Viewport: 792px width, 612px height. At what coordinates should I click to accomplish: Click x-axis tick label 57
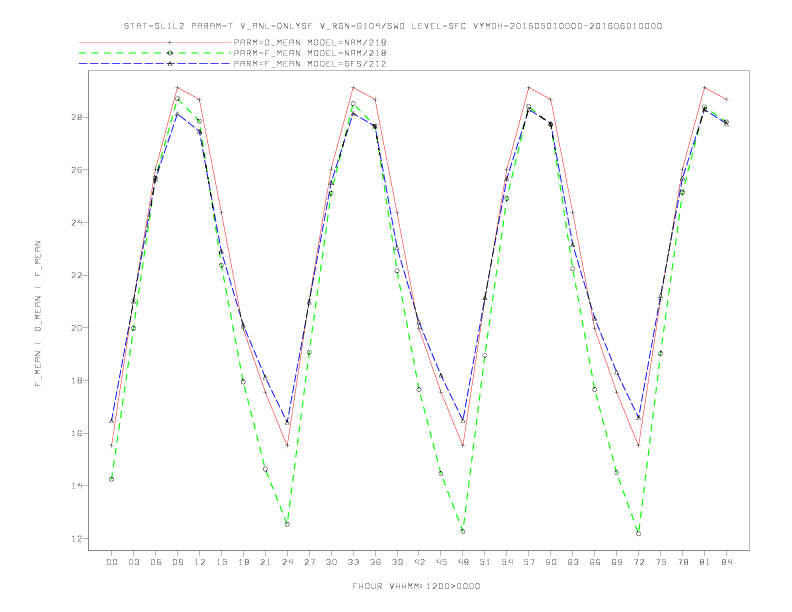click(529, 562)
